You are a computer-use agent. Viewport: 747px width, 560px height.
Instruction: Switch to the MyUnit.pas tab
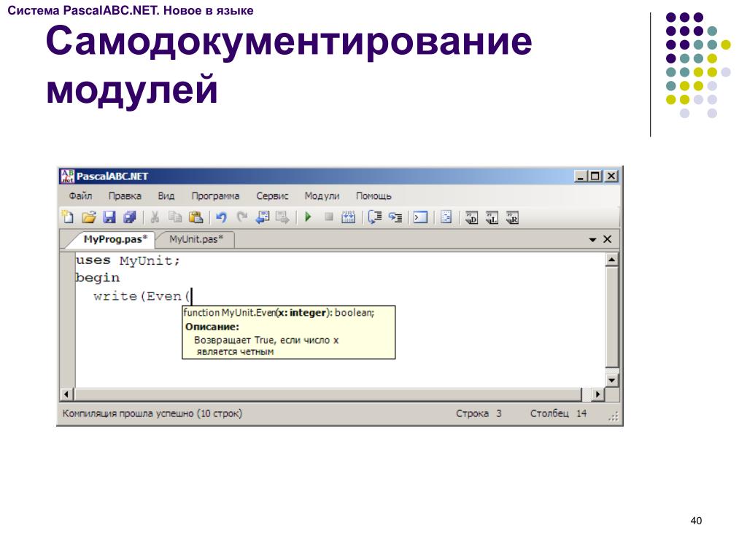point(196,239)
